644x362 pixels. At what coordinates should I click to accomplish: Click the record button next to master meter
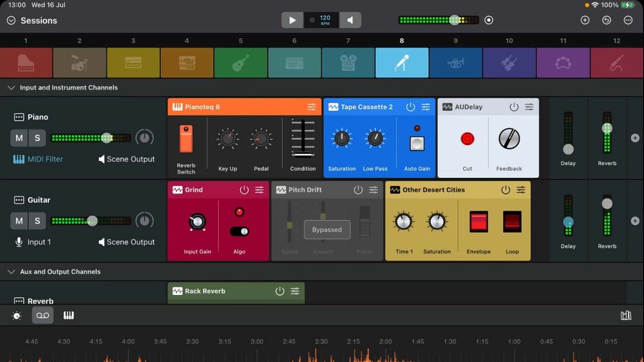(489, 20)
